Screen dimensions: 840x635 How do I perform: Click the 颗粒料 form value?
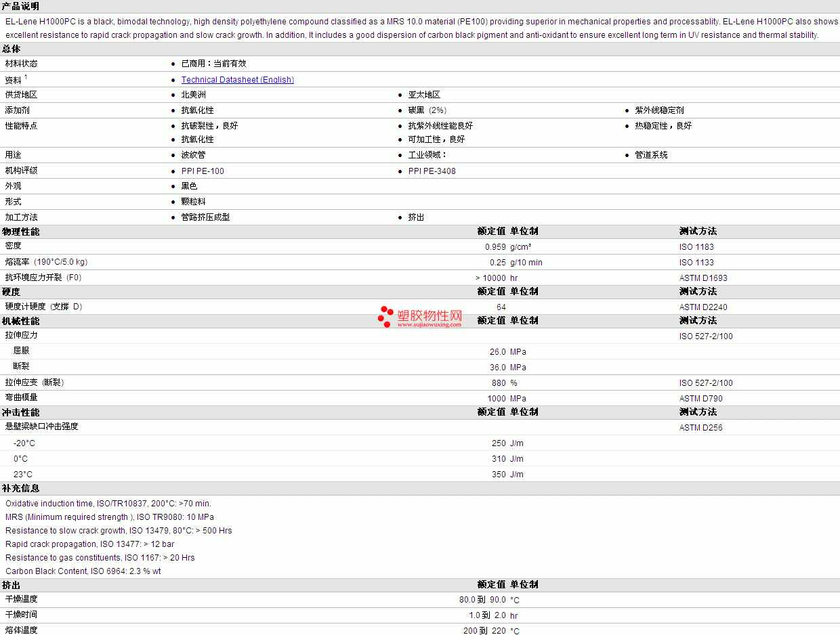click(x=194, y=202)
